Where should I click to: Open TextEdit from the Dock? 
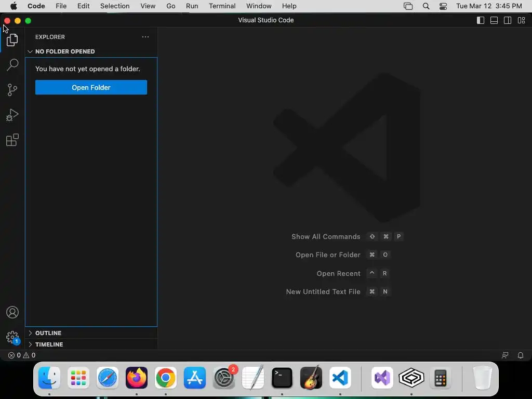tap(253, 378)
